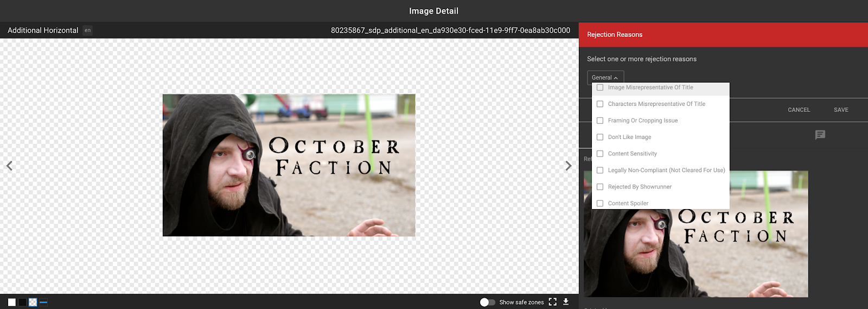868x309 pixels.
Task: Check Content Spoiler reason
Action: pyautogui.click(x=600, y=203)
